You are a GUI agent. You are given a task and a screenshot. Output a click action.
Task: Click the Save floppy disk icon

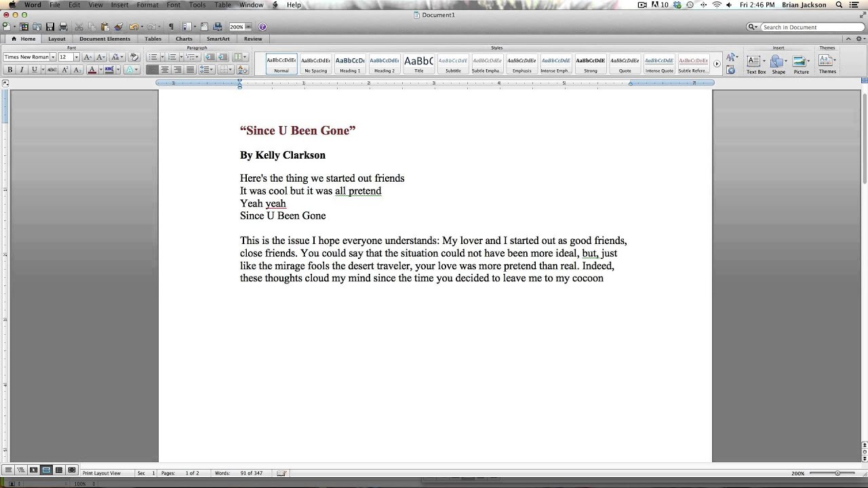coord(50,27)
